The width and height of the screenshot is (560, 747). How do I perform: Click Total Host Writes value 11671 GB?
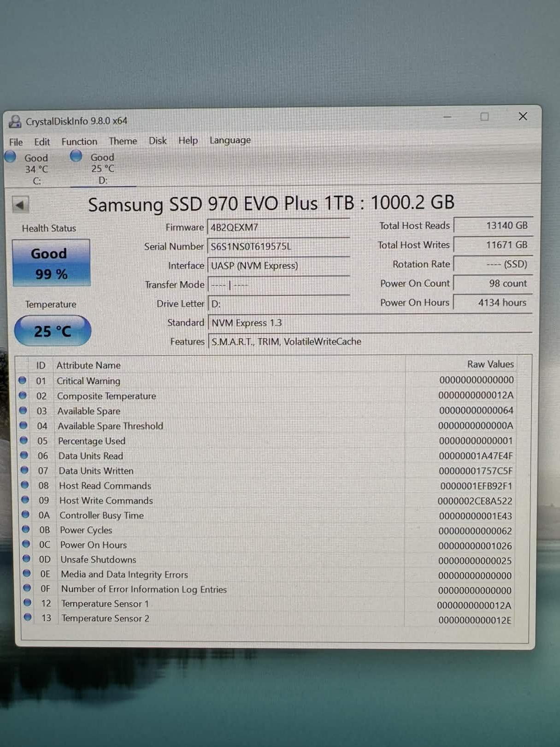pyautogui.click(x=493, y=245)
